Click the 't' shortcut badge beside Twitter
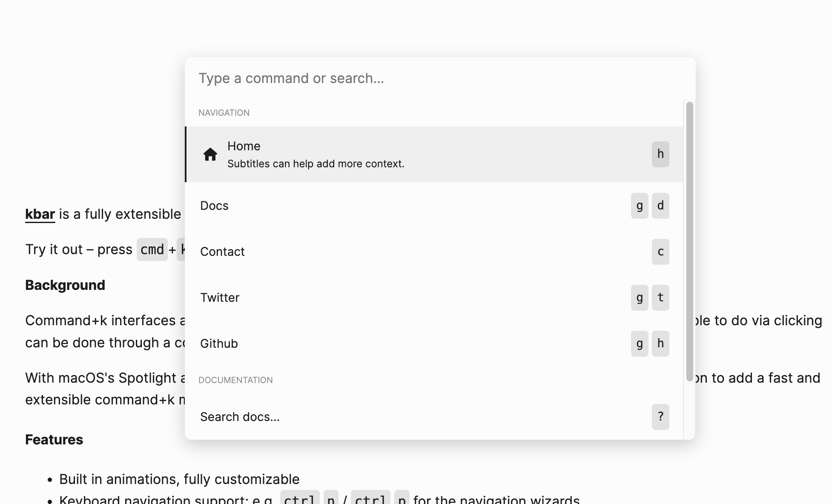 point(660,298)
